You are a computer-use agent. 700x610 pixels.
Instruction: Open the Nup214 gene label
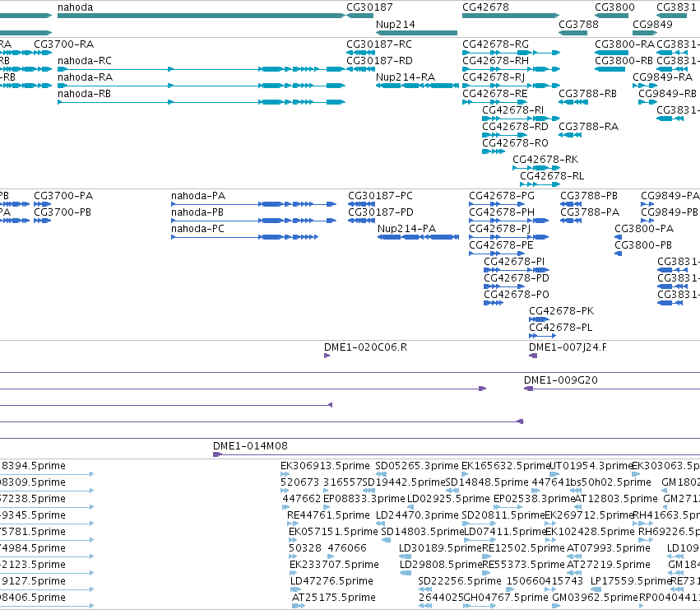pyautogui.click(x=395, y=24)
